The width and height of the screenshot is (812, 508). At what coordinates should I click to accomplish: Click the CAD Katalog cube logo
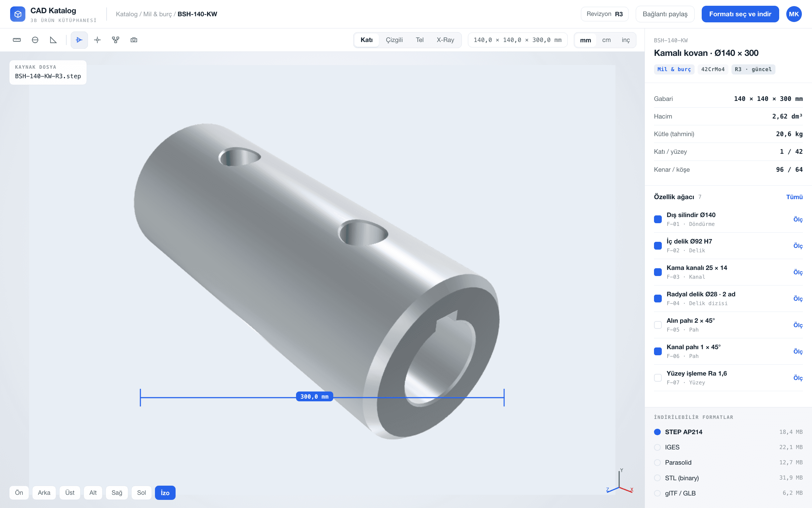point(18,14)
